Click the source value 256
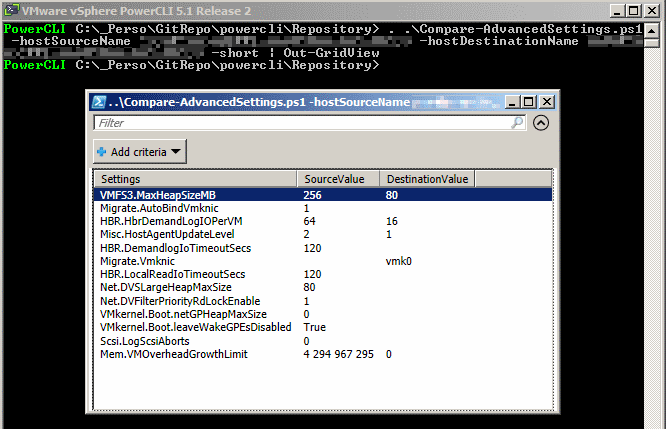The width and height of the screenshot is (666, 429). [312, 195]
